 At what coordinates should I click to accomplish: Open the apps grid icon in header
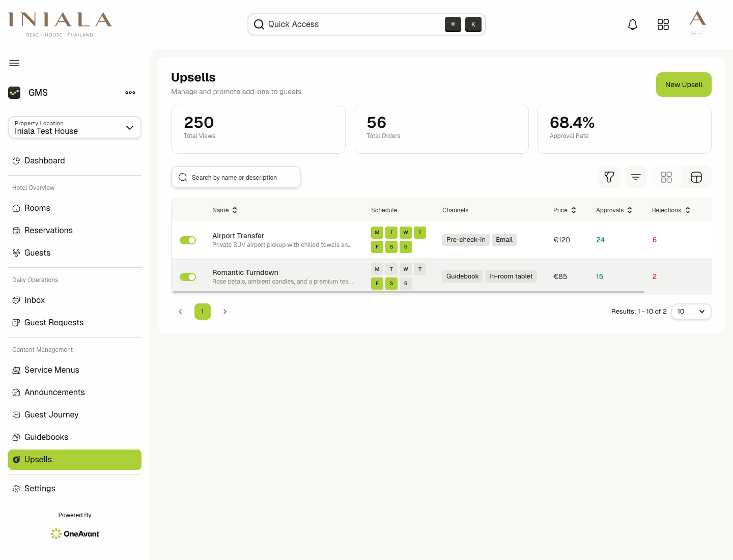pyautogui.click(x=663, y=24)
